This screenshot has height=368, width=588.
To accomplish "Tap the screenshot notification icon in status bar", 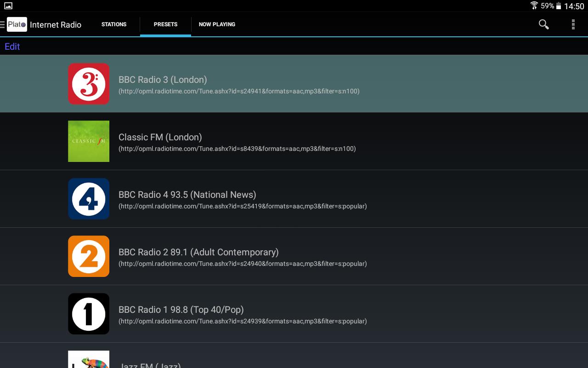I will [8, 6].
